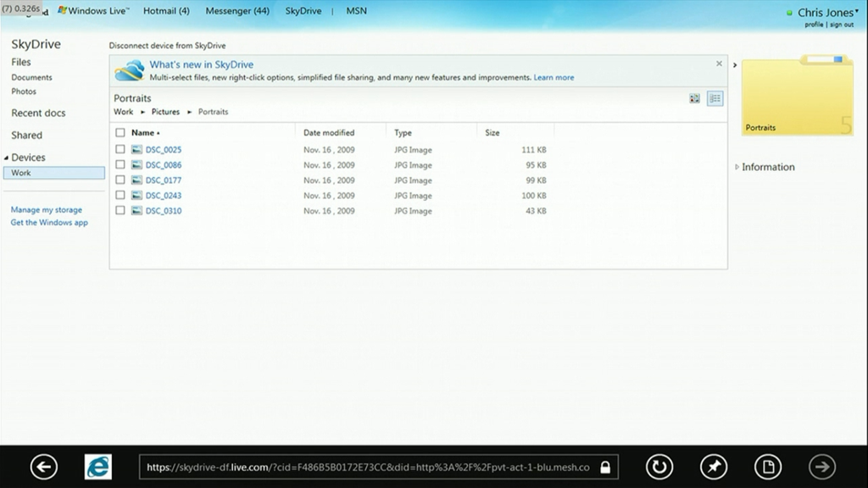Switch to thumbnail view icon
This screenshot has height=488, width=868.
(x=694, y=98)
